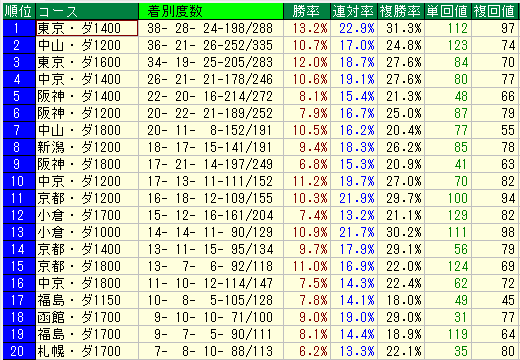
Task: Select the 阪神・ダ1400 course cell
Action: coord(87,96)
